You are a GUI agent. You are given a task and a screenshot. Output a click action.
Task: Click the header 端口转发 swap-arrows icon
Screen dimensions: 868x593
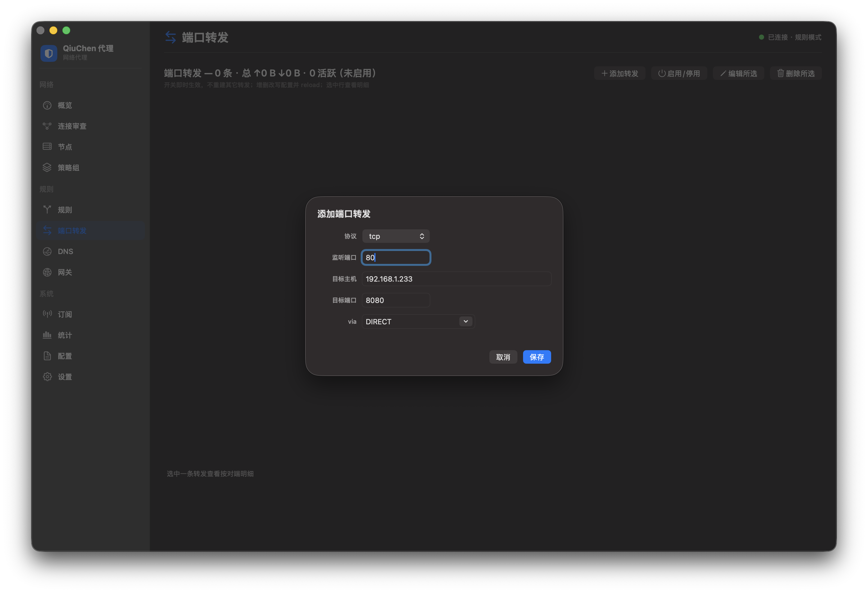tap(171, 37)
